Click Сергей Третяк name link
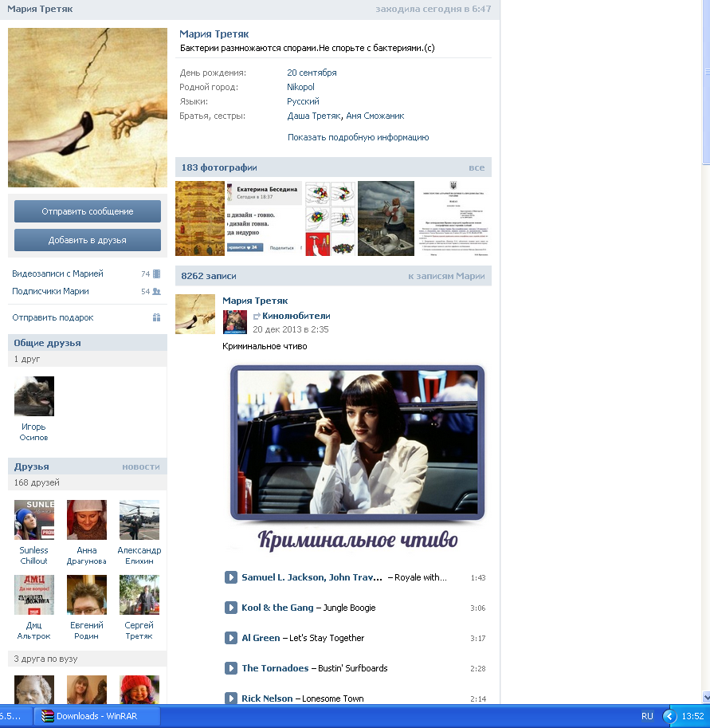Screen dimensions: 710x728 pos(139,631)
